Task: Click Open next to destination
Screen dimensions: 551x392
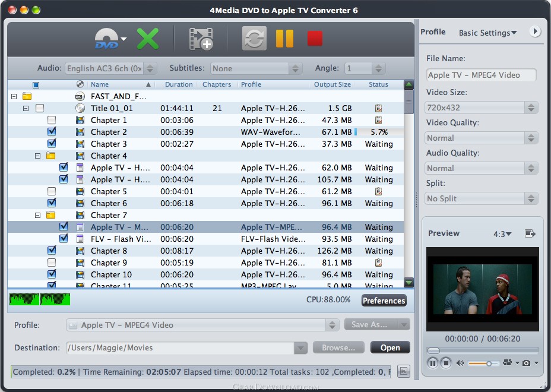Action: pos(390,347)
